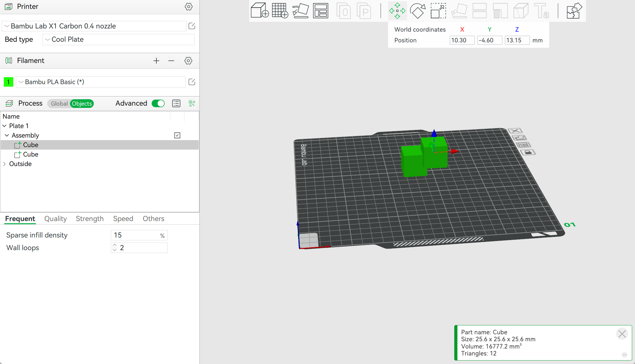Activate the Scale tool

click(x=438, y=10)
